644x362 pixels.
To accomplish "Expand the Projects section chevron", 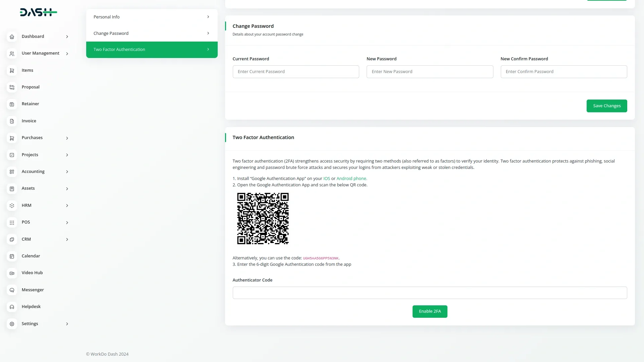I will point(67,155).
